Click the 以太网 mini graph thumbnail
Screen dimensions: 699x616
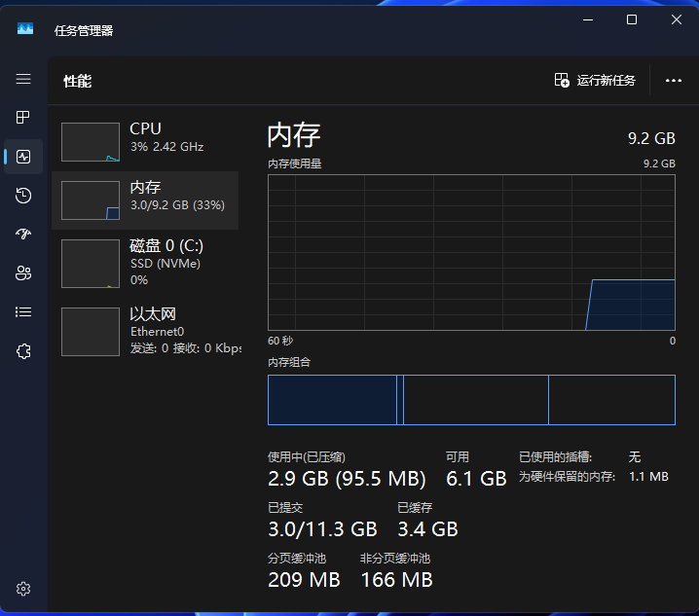(91, 332)
